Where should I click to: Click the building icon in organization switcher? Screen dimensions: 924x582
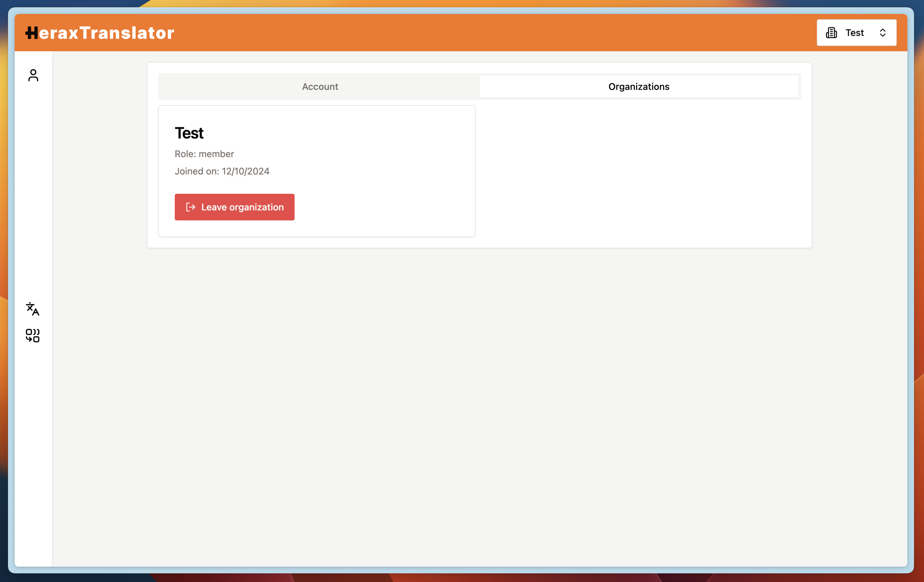pyautogui.click(x=831, y=33)
